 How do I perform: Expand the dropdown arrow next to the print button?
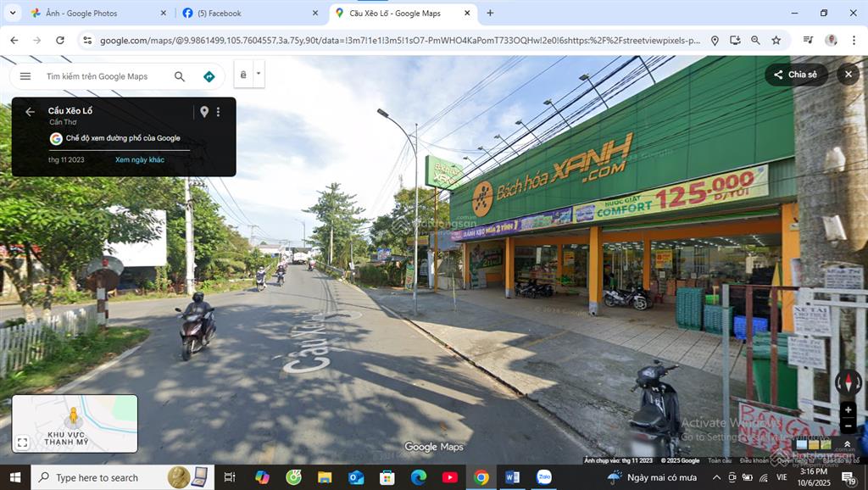tap(259, 75)
